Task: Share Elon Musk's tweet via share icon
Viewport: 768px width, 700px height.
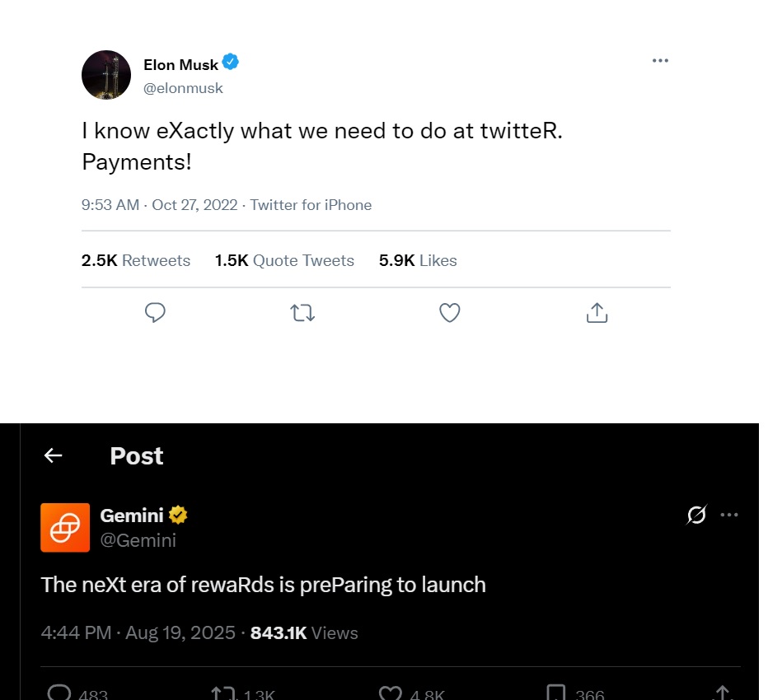Action: coord(597,313)
